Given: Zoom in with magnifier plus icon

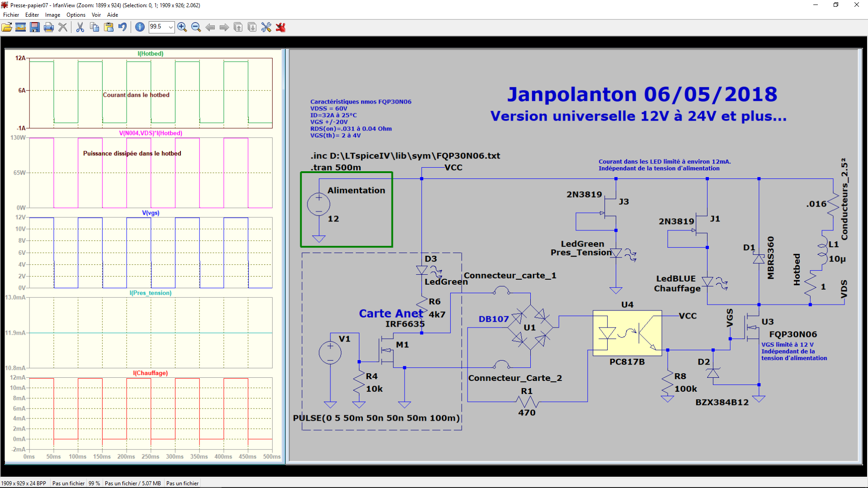Looking at the screenshot, I should pyautogui.click(x=182, y=27).
